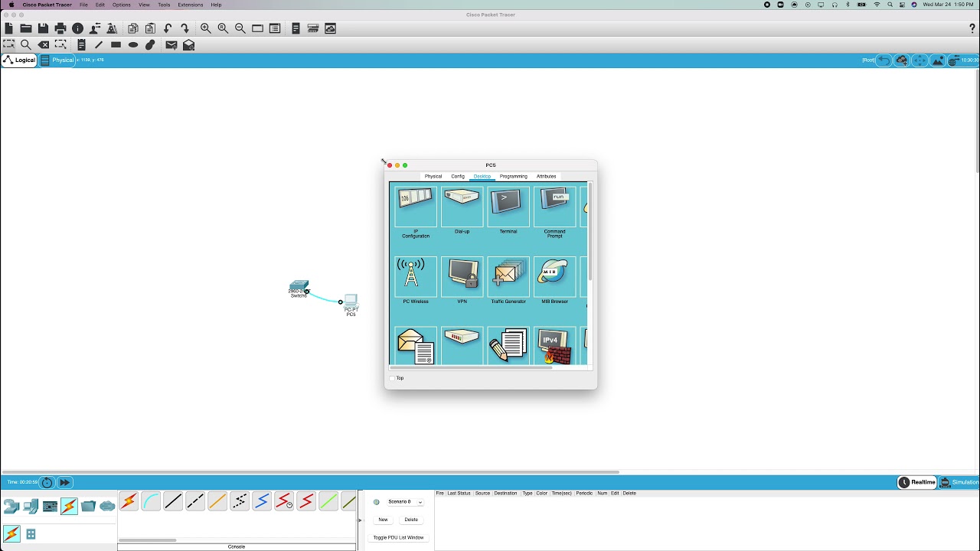Click the Select tool icon
980x551 pixels.
point(9,45)
